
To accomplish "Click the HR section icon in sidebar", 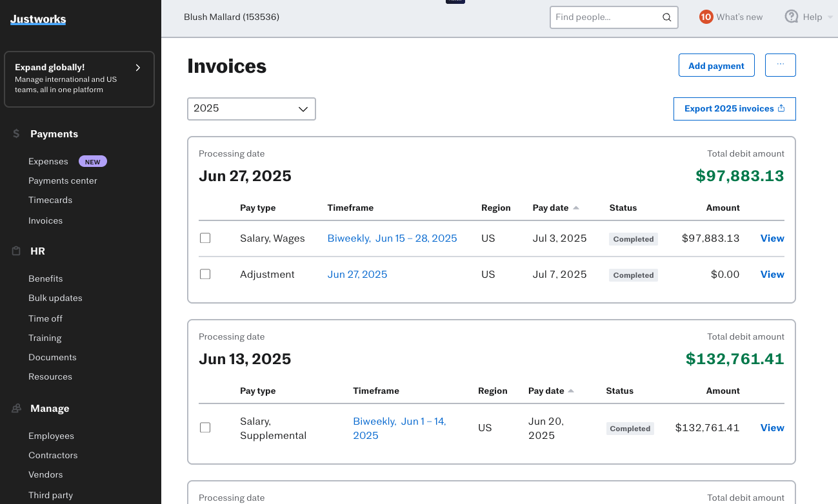I will pos(15,251).
